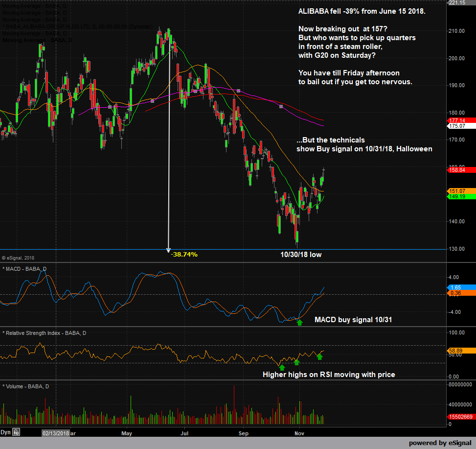Click the Nov label on time axis
The width and height of the screenshot is (476, 449).
[299, 433]
